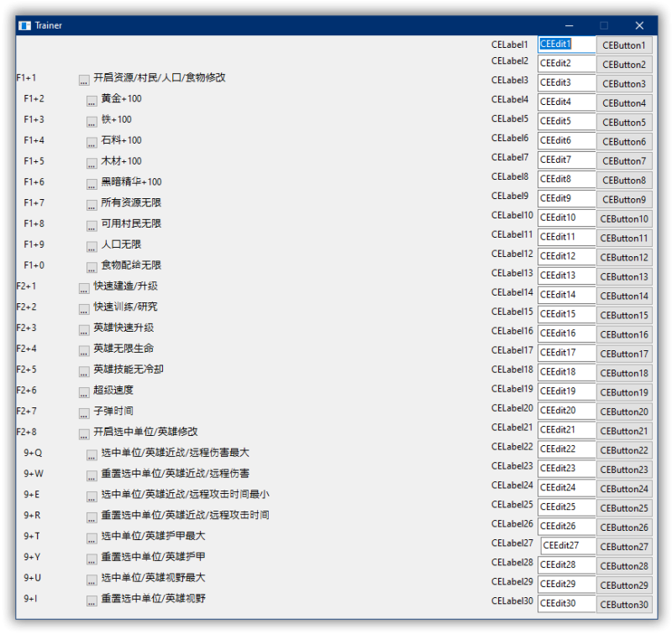Click the CEButton1 button

click(x=624, y=45)
